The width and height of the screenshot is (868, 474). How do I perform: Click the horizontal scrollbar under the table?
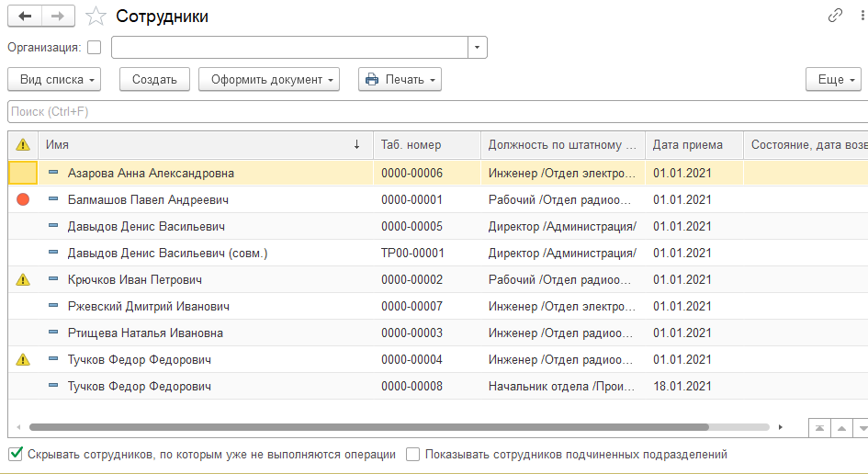pyautogui.click(x=367, y=427)
